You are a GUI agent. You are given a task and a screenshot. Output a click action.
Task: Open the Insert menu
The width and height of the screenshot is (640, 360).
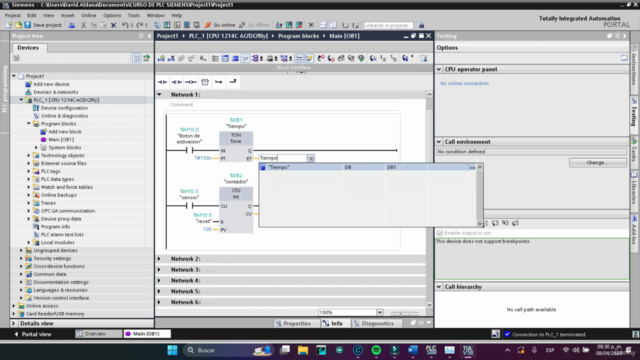(x=67, y=16)
